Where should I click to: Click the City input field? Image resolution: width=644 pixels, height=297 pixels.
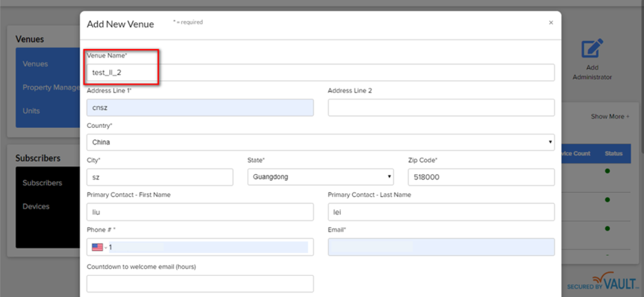click(x=159, y=177)
